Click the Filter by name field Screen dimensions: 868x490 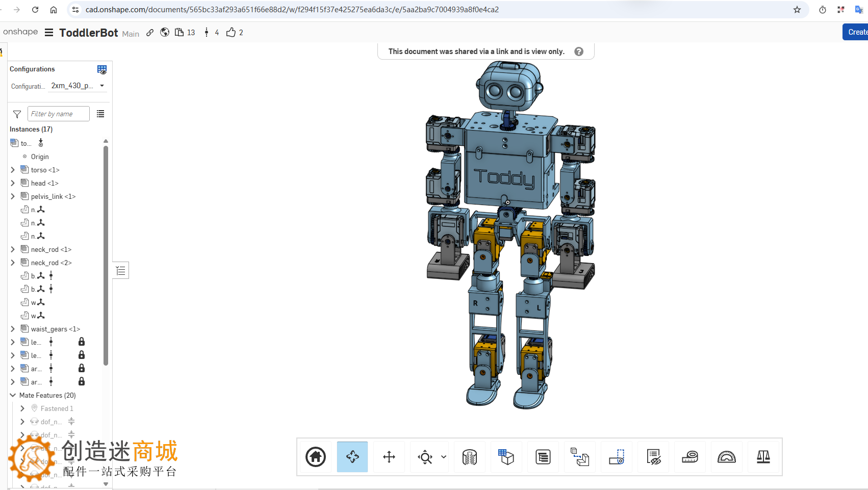59,114
